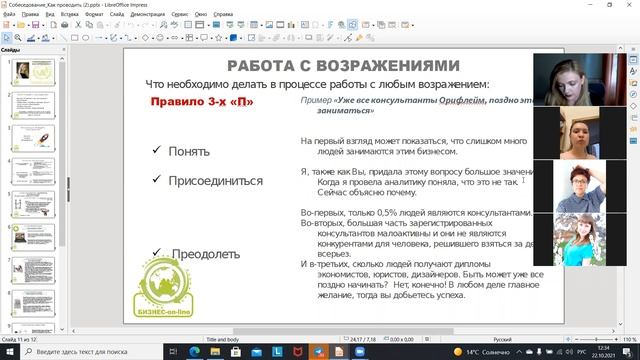This screenshot has width=640, height=360.
Task: Click the Save document icon
Action: [36, 25]
